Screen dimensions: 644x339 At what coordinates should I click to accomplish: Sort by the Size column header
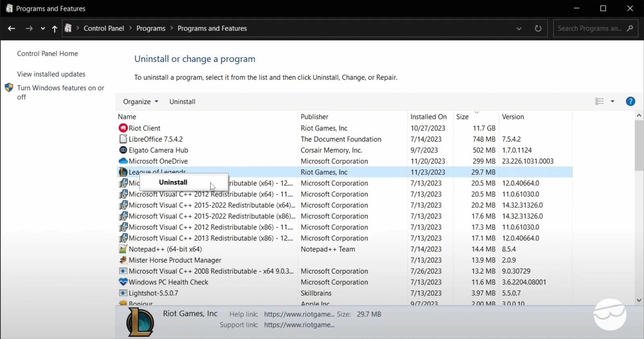pyautogui.click(x=476, y=116)
